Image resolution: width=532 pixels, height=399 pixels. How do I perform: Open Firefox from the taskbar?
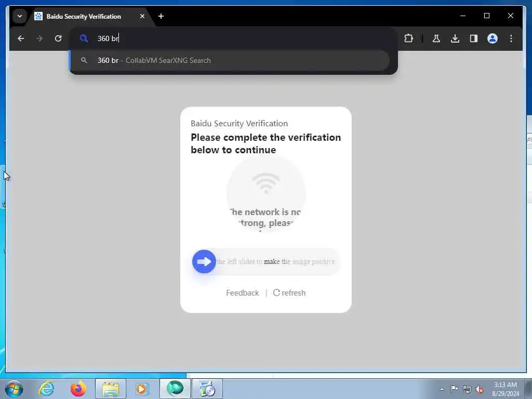[x=78, y=389]
